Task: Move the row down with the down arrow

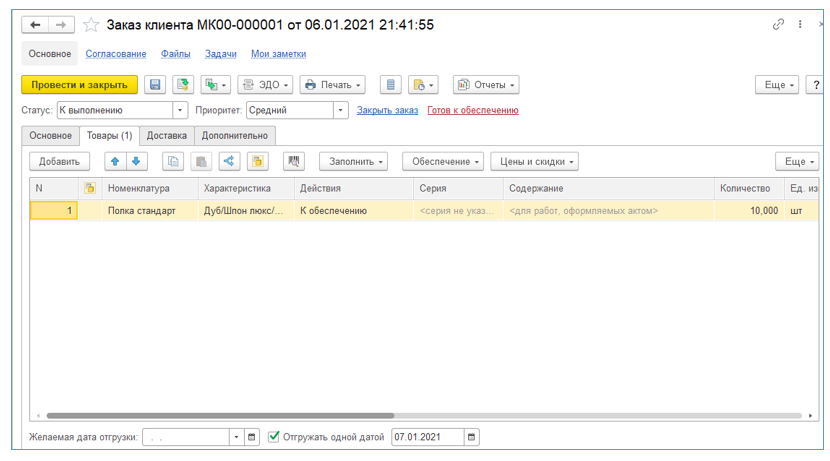Action: pos(137,161)
